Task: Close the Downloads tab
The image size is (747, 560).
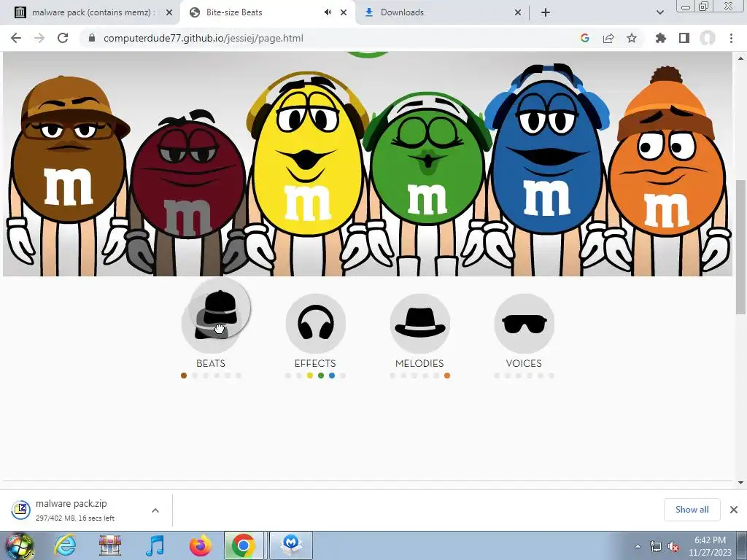Action: [x=518, y=12]
